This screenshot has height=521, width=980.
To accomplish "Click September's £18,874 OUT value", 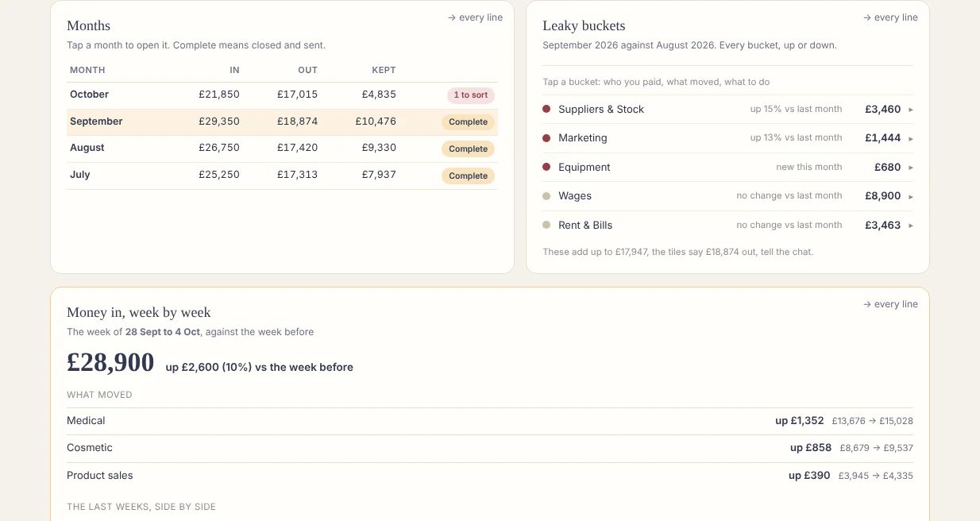I will (x=298, y=122).
